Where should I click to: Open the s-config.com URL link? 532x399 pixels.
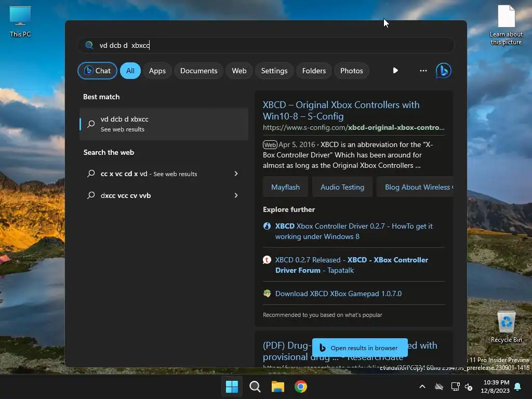(353, 128)
